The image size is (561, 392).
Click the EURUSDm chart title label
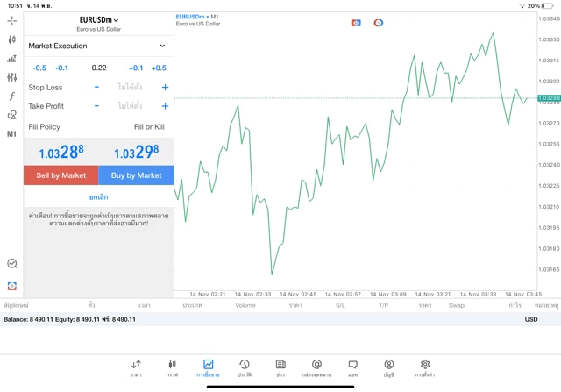tap(190, 17)
